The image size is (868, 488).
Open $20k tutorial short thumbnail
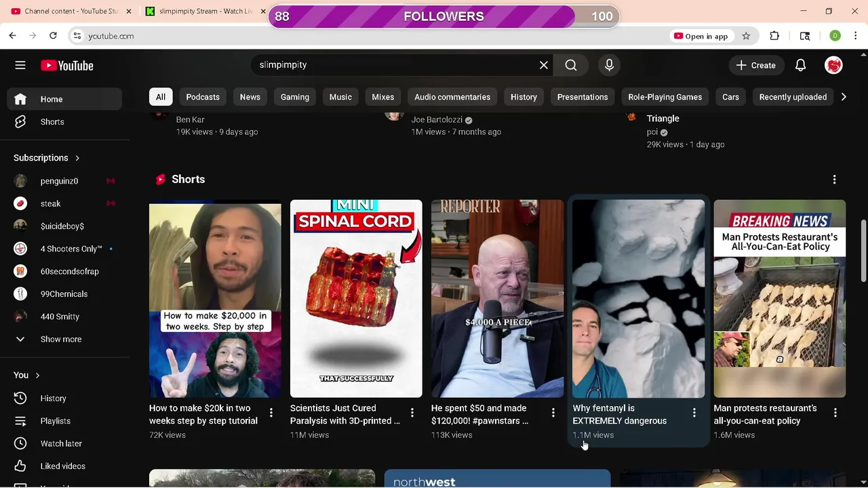(215, 298)
